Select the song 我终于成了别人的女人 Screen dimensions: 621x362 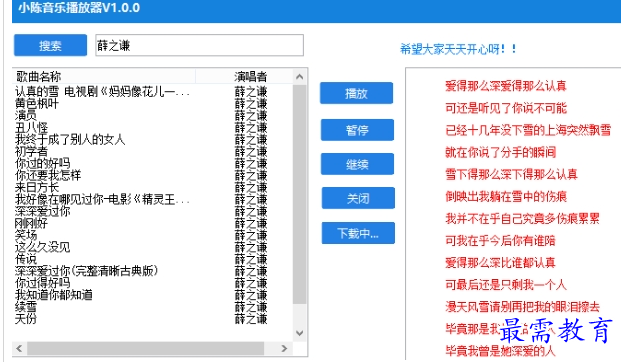[x=70, y=139]
